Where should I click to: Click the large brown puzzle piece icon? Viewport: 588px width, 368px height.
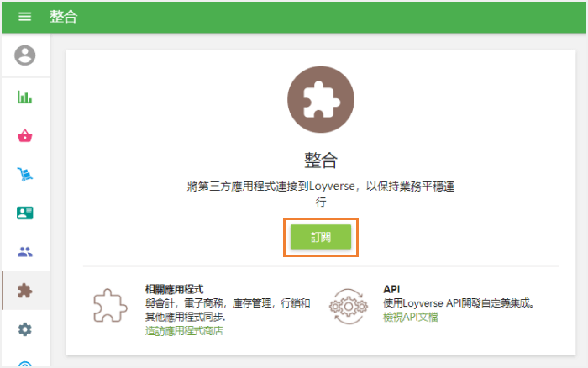321,99
